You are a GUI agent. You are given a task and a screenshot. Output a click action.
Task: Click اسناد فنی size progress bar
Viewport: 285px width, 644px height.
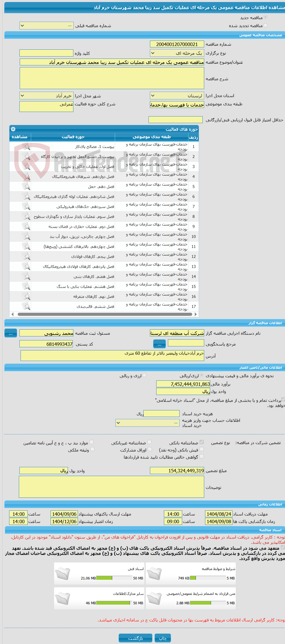click(114, 578)
